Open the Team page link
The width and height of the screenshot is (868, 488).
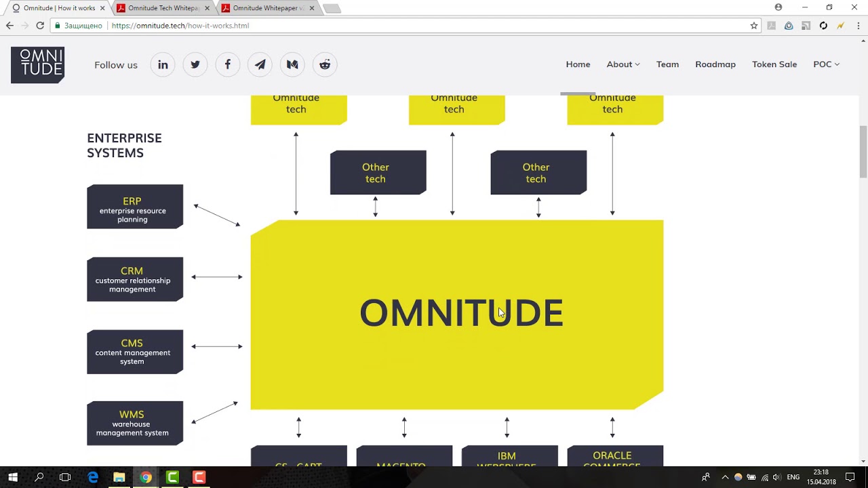click(667, 64)
